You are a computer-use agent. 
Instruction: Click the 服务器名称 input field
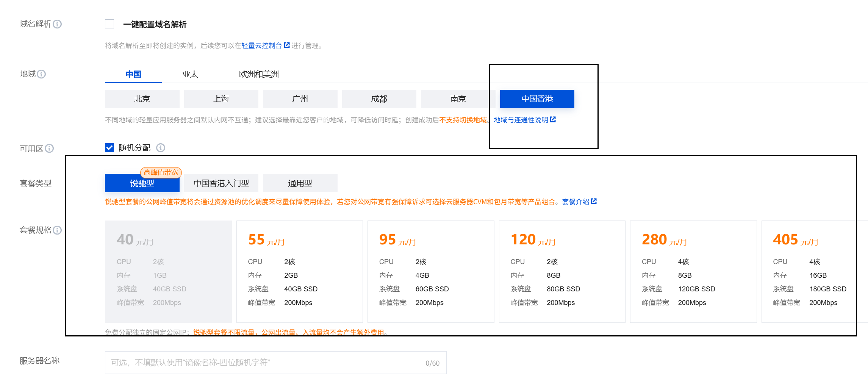tap(276, 362)
